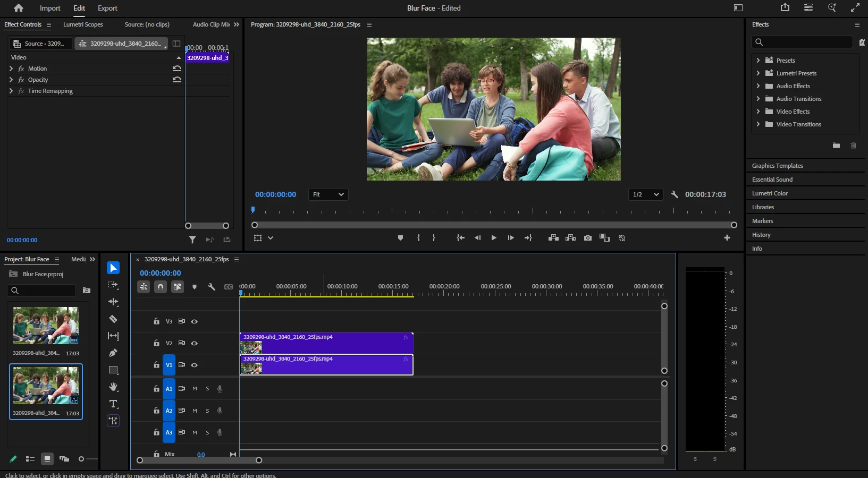This screenshot has height=478, width=868.
Task: Open Essential Sound panel
Action: (x=772, y=180)
